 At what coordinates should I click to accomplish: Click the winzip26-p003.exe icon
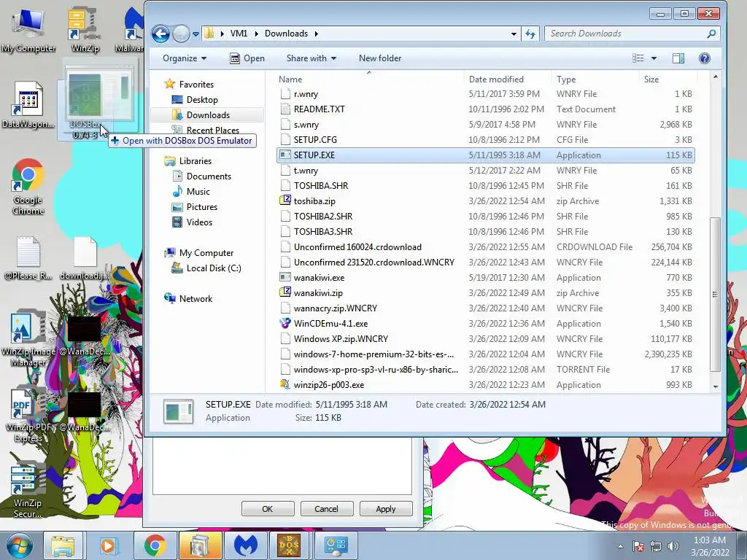[x=285, y=384]
